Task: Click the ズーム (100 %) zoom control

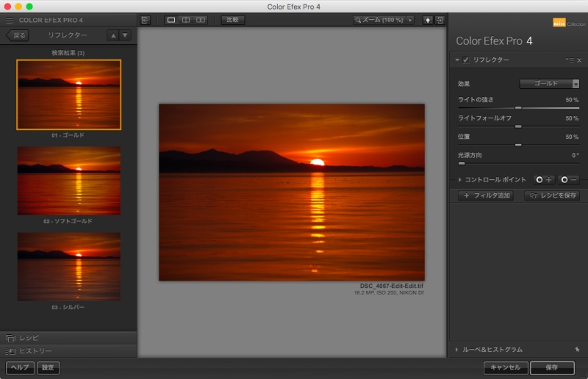Action: 379,20
